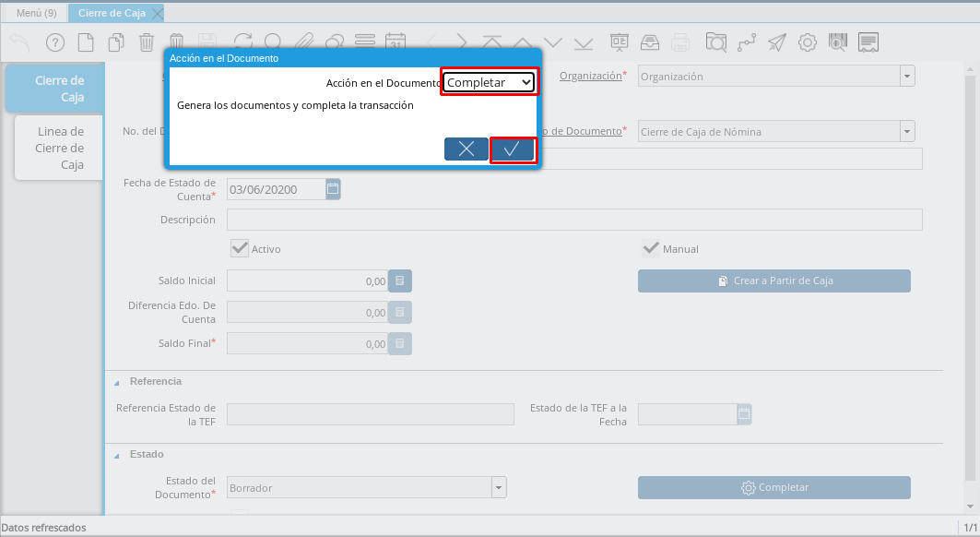Toggle grid view with stacked bars icon
Screen dimensions: 980x537
pyautogui.click(x=365, y=42)
